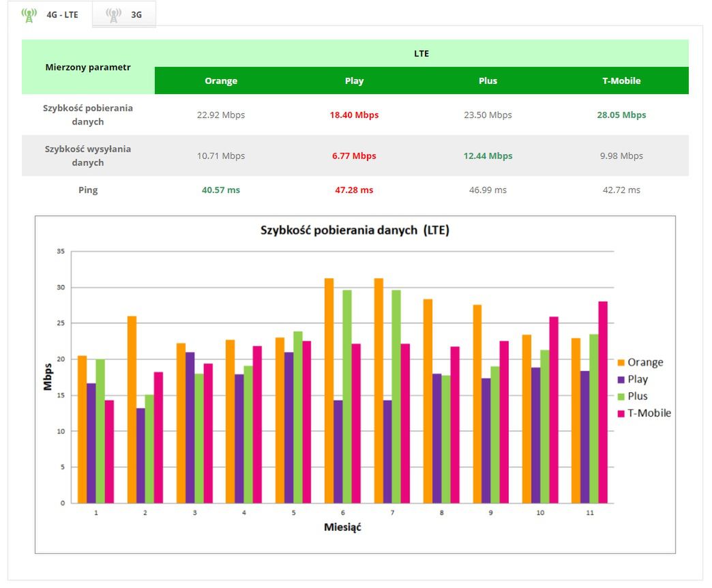Screen dimensions: 712x588
Task: Select the 4G - LTE tab
Action: (50, 14)
